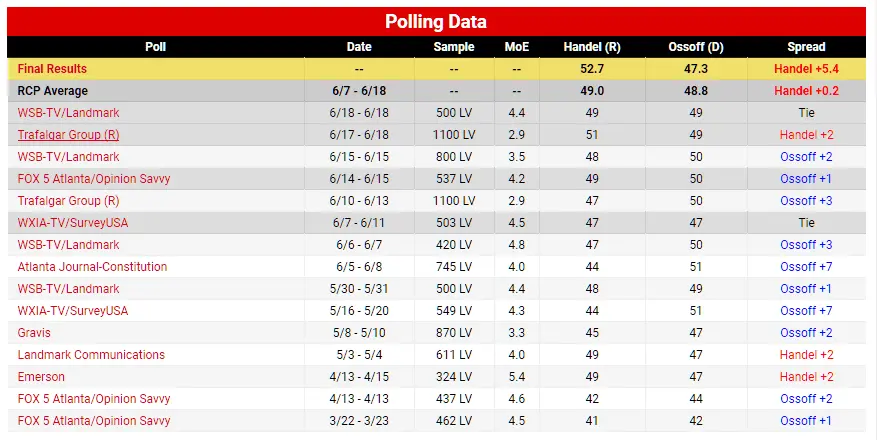Open the Atlanta Journal-Constitution poll link
This screenshot has height=440, width=877.
tap(92, 267)
